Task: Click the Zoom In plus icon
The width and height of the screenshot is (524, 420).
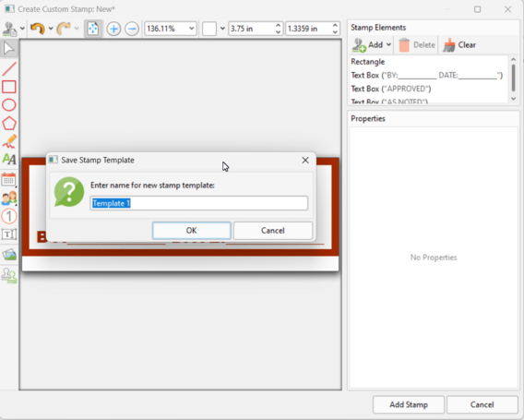Action: 113,29
